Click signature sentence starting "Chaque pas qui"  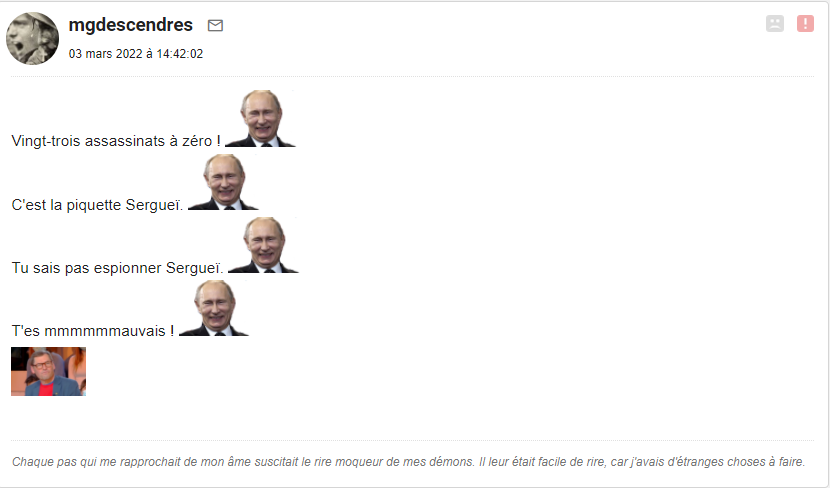[x=243, y=462]
